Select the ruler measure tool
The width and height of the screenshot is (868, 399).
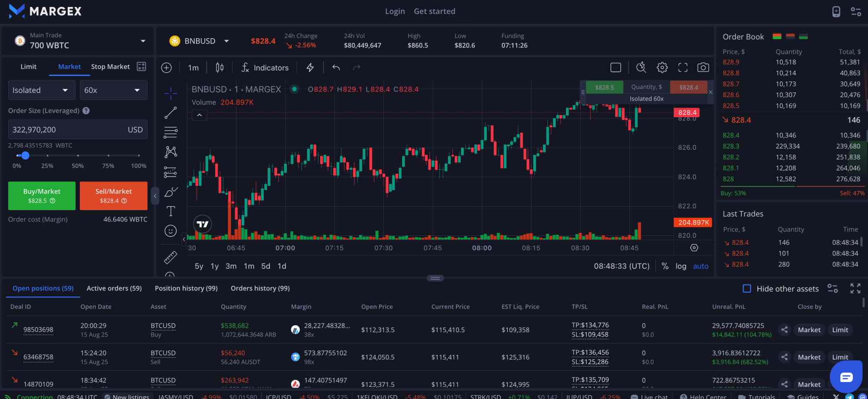click(x=170, y=257)
